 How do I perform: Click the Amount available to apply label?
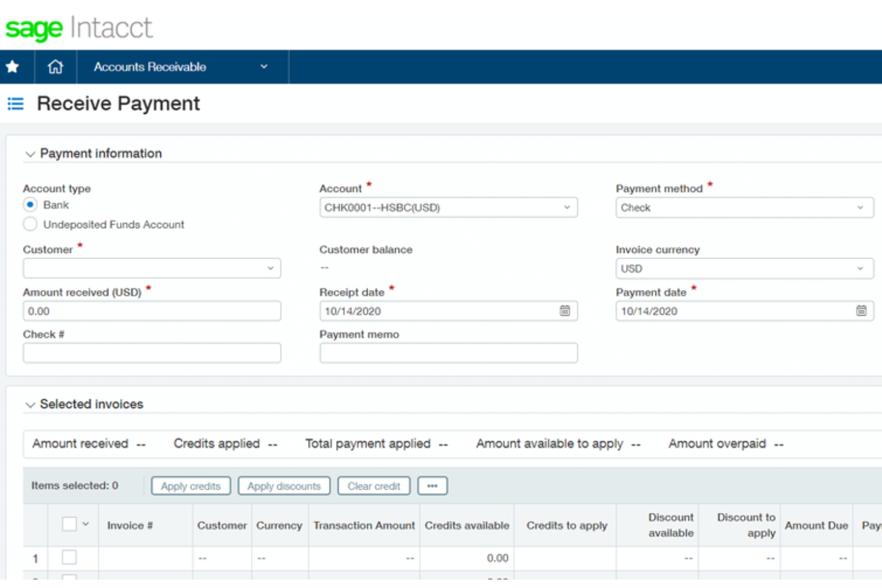(549, 444)
